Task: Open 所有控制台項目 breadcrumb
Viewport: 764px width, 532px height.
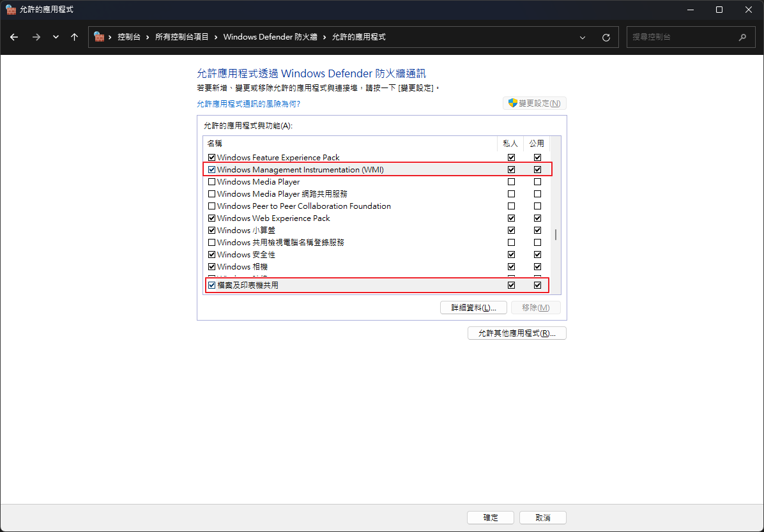Action: tap(182, 37)
